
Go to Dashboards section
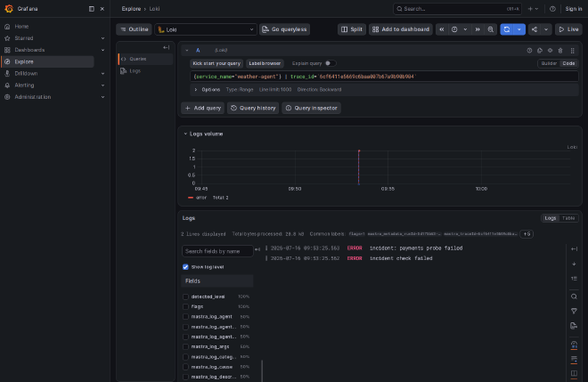click(29, 50)
